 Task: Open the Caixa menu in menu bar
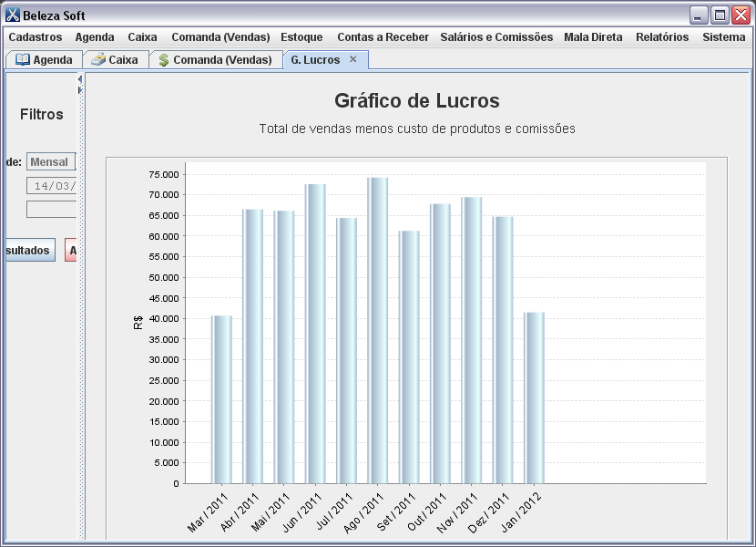pyautogui.click(x=142, y=37)
